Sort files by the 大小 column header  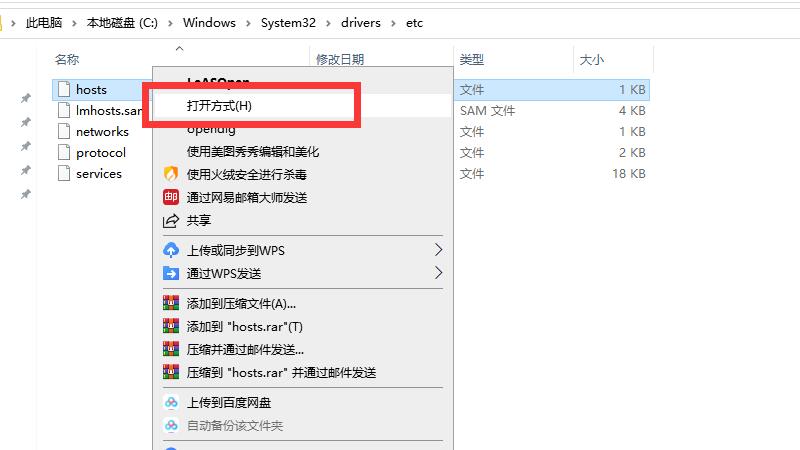[591, 60]
